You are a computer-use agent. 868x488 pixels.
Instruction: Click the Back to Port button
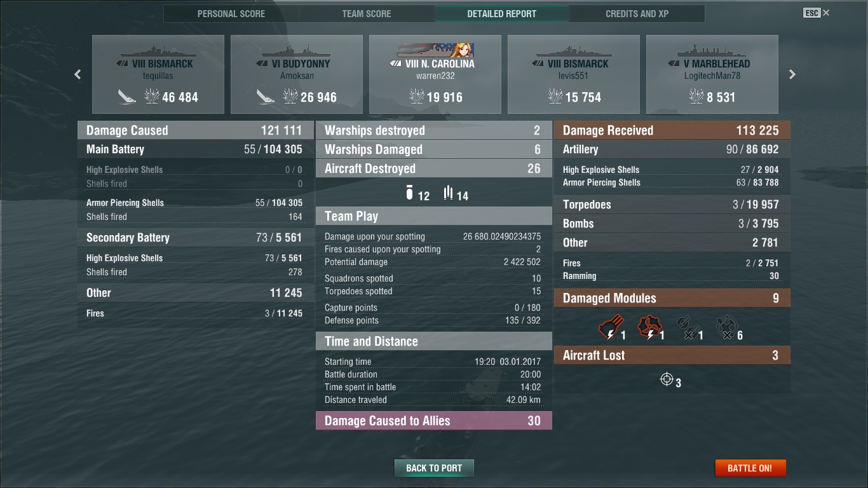pos(434,468)
